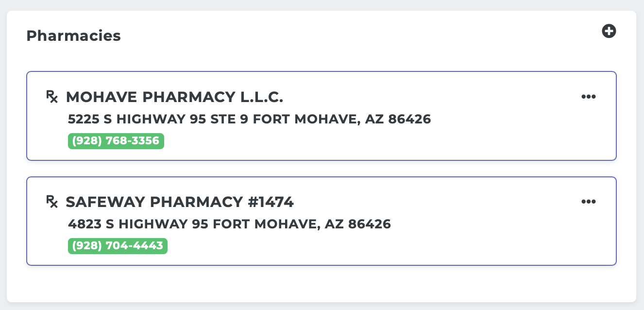Click the Pharmacies section heading
This screenshot has height=310, width=644.
[x=73, y=36]
